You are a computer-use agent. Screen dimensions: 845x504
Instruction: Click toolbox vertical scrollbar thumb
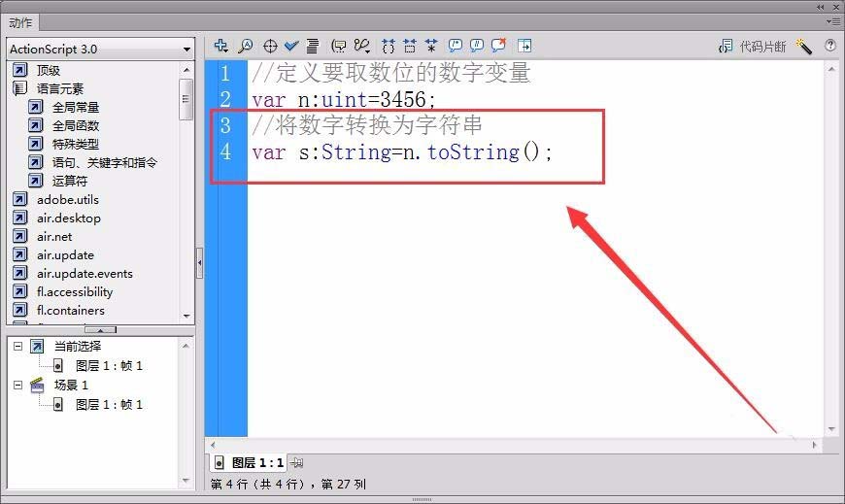(186, 99)
